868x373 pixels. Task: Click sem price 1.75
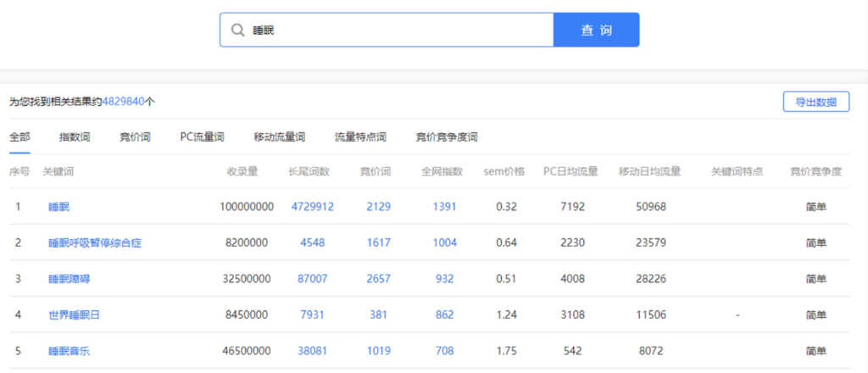click(507, 351)
